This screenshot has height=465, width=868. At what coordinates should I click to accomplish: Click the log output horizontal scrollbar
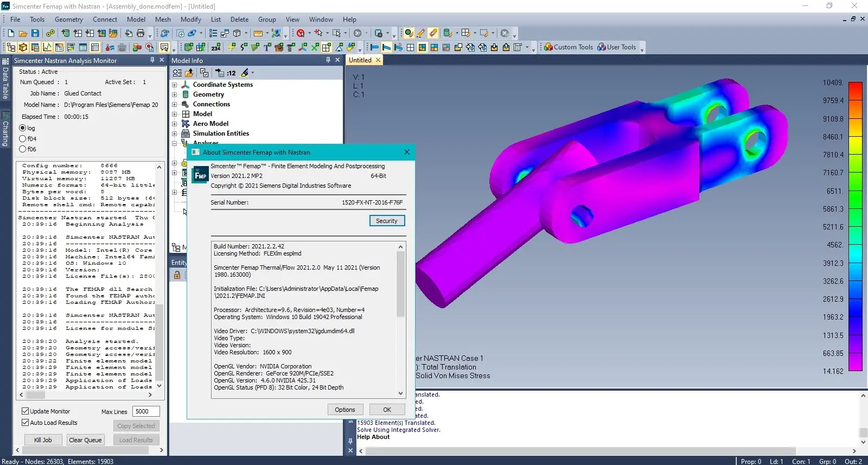click(x=85, y=394)
